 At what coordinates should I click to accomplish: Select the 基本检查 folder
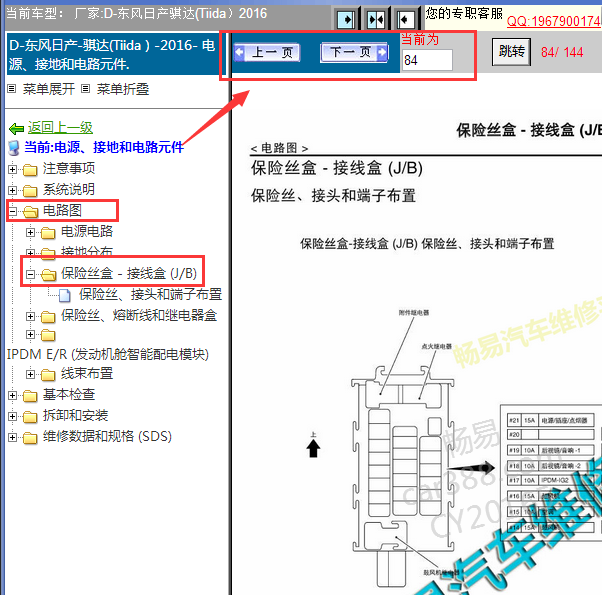69,394
